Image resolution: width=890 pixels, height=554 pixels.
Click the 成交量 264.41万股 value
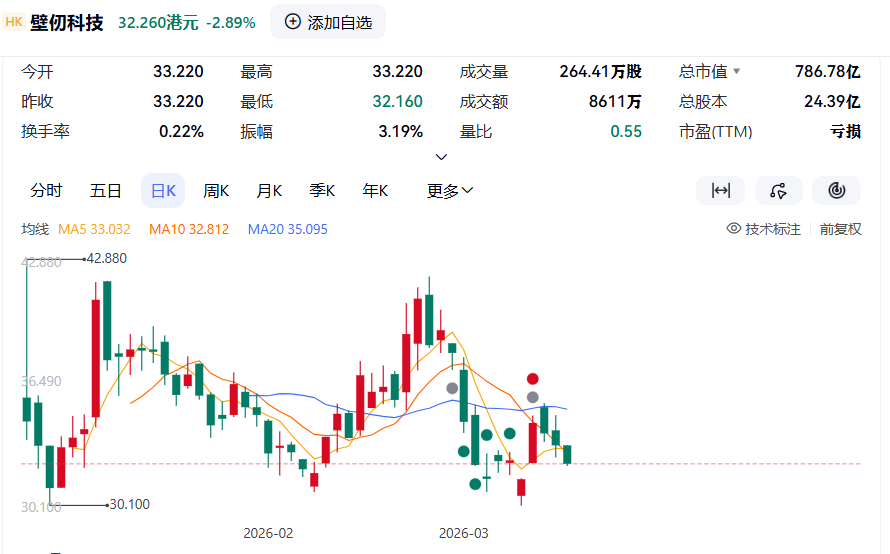(600, 72)
